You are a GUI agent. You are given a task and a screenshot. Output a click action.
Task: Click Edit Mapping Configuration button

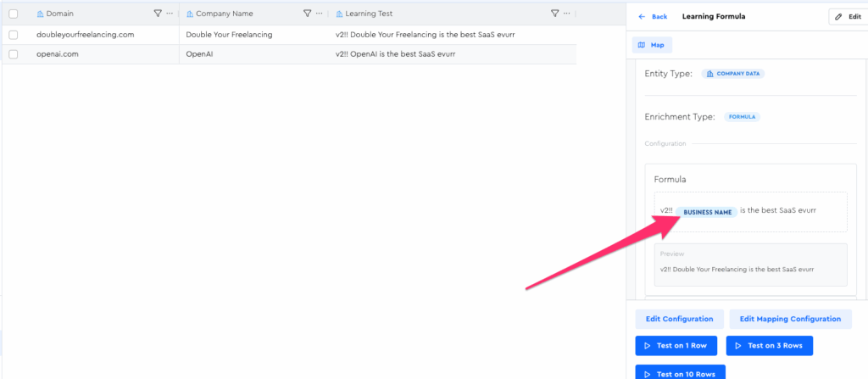[x=790, y=319]
